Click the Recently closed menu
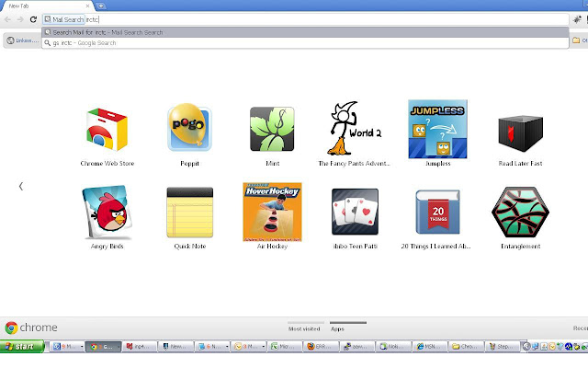This screenshot has width=588, height=368. coord(581,328)
